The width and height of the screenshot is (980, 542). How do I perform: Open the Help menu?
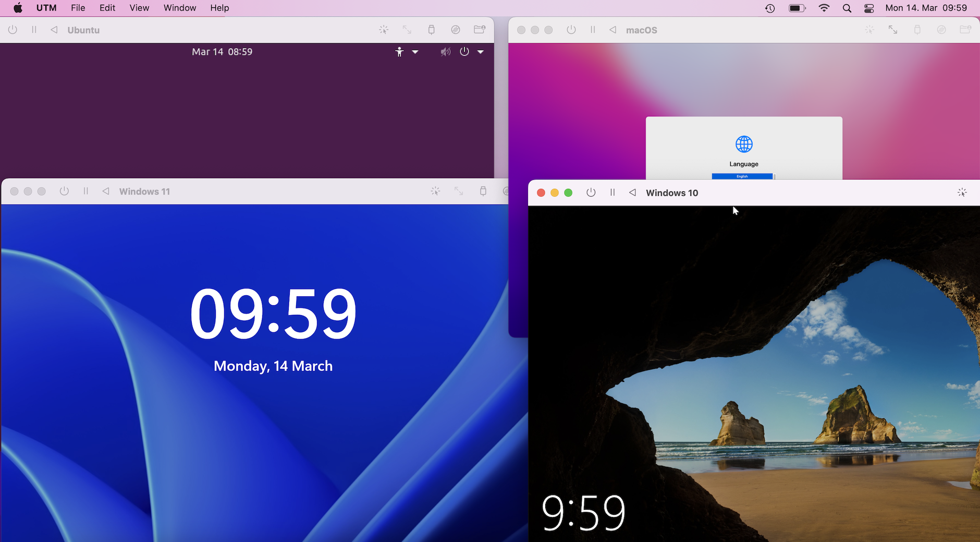219,8
